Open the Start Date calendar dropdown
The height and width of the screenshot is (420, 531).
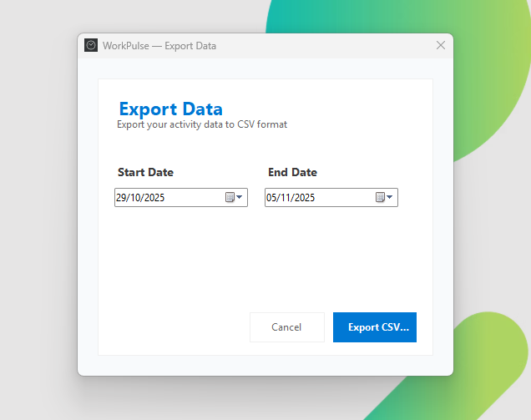[234, 197]
